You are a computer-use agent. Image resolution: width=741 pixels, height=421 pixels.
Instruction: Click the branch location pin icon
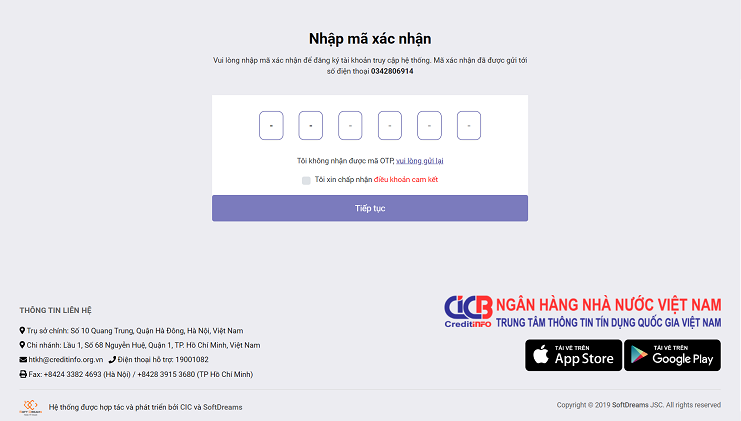tap(22, 345)
